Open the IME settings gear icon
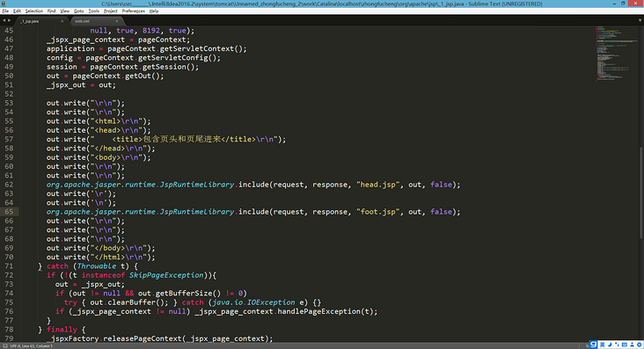 click(639, 345)
